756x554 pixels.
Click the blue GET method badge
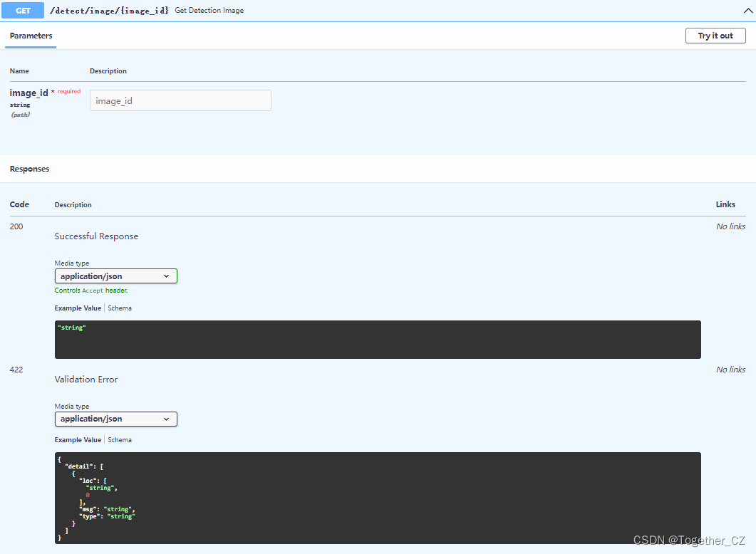(23, 10)
